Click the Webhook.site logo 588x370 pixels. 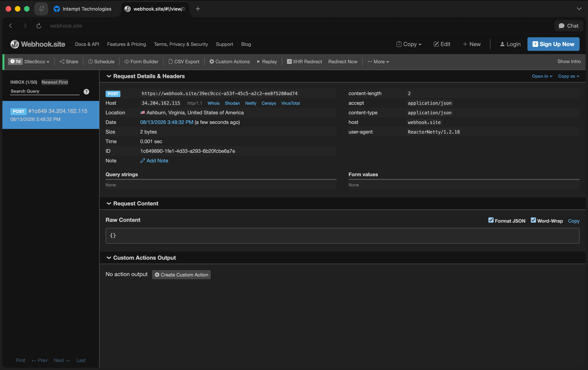click(38, 44)
